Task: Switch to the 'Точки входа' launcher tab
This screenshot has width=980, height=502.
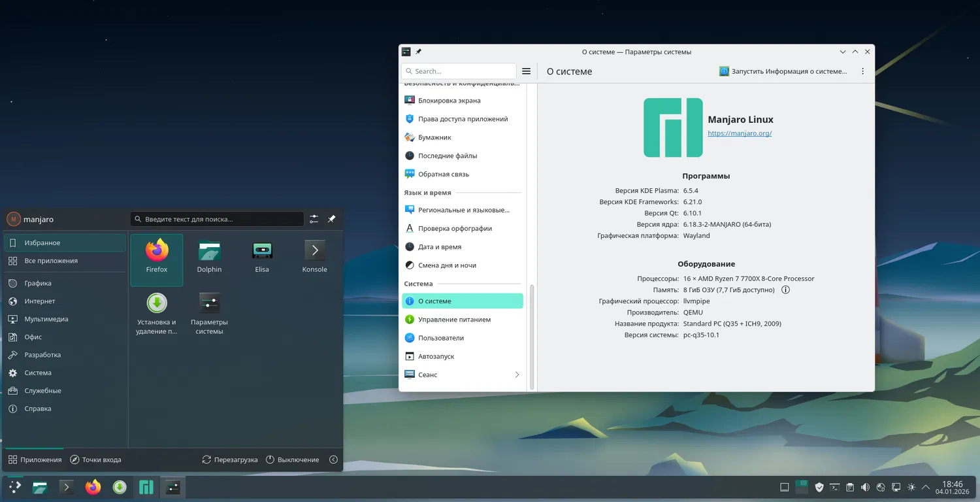Action: pyautogui.click(x=95, y=460)
